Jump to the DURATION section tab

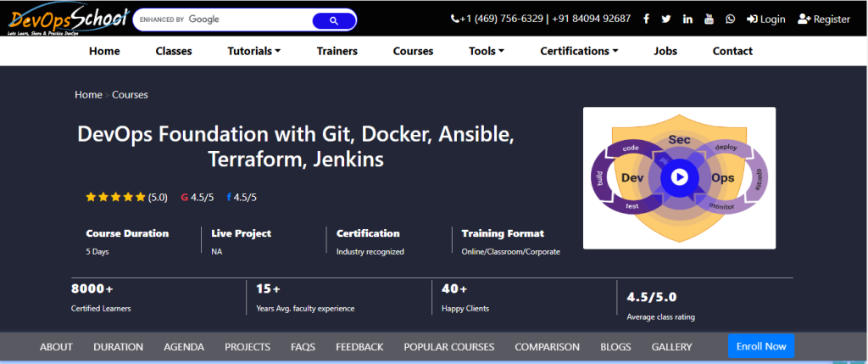pos(119,347)
